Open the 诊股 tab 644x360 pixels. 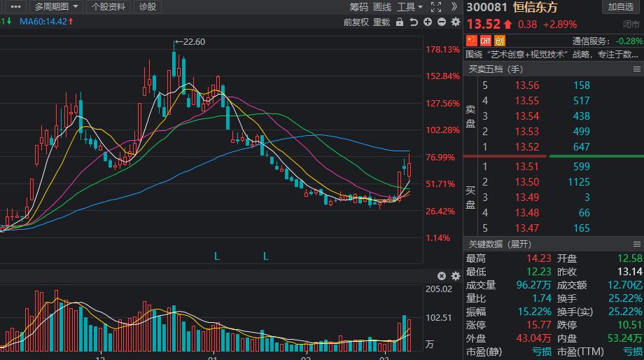click(x=148, y=7)
